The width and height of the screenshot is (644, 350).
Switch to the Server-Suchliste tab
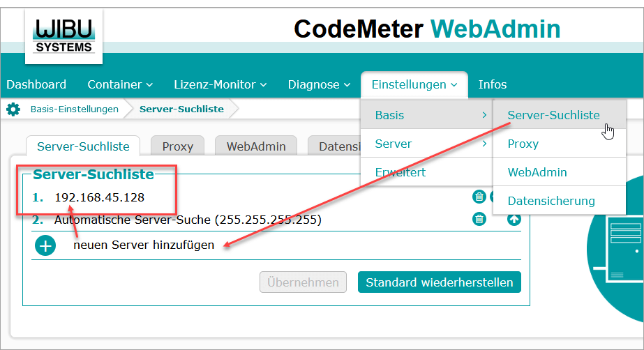coord(83,146)
